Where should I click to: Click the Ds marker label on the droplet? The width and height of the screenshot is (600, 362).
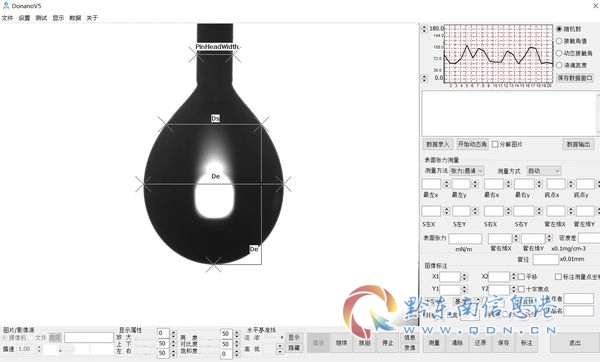215,119
